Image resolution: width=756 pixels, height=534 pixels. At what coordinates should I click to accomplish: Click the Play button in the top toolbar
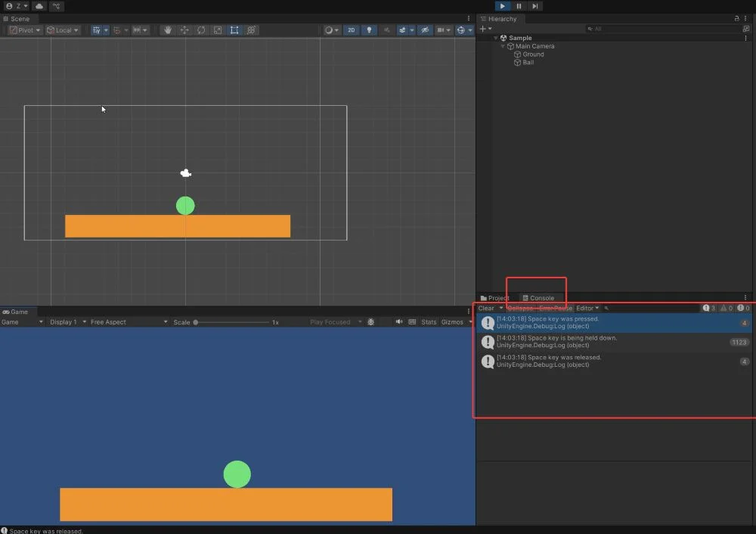tap(503, 6)
